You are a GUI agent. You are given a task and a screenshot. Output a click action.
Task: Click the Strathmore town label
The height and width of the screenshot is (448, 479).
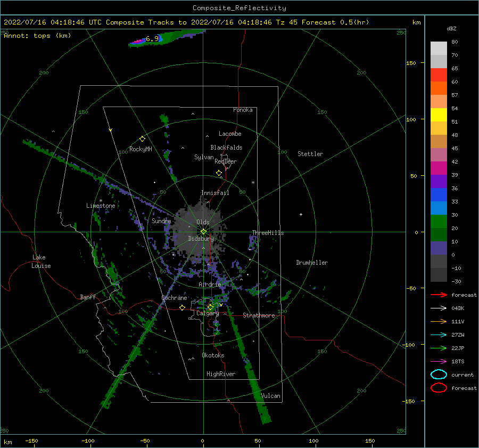point(259,315)
